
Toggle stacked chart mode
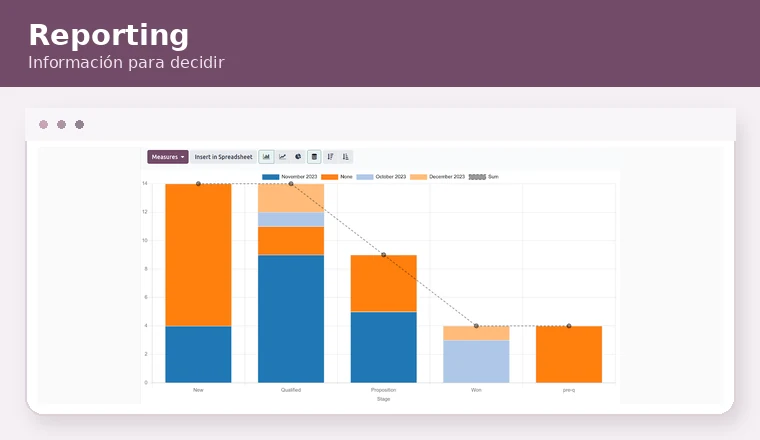coord(314,157)
